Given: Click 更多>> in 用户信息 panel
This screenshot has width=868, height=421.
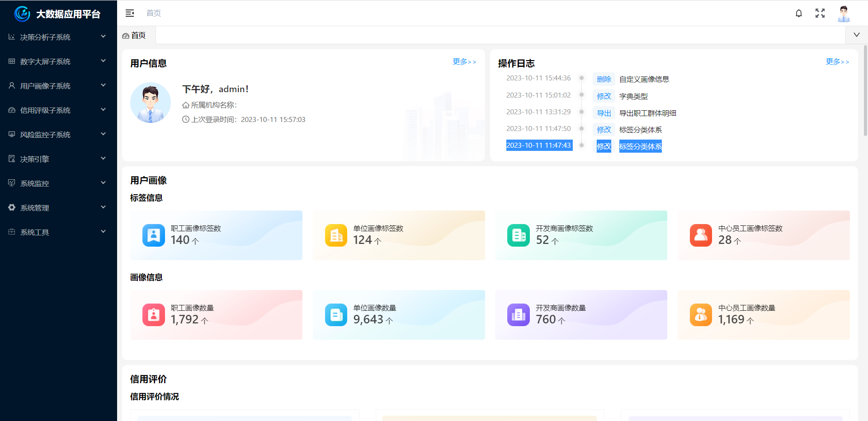Looking at the screenshot, I should [464, 62].
